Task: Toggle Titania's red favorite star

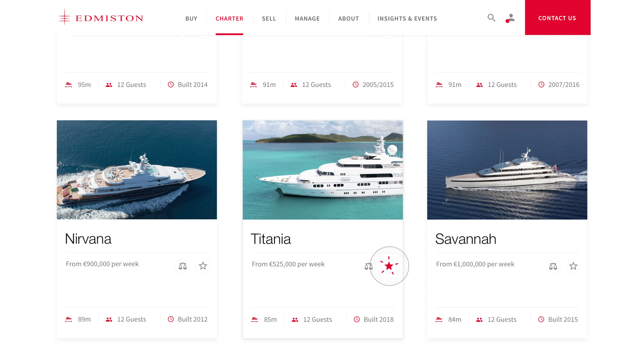Action: coord(389,266)
